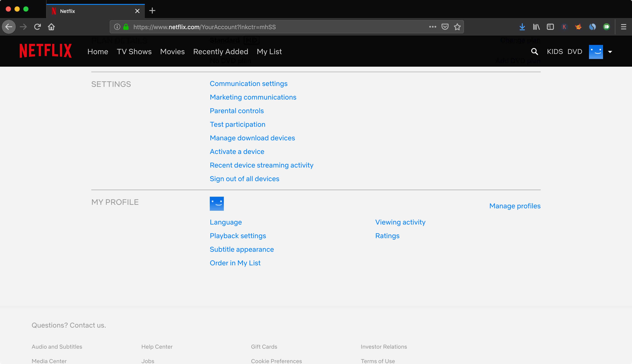Toggle the browser sidebar view
This screenshot has width=632, height=364.
pyautogui.click(x=550, y=27)
